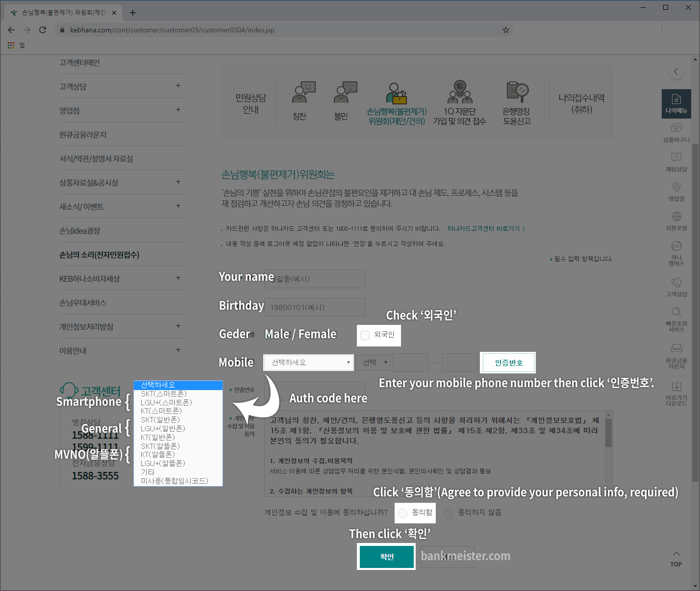Image resolution: width=700 pixels, height=591 pixels.
Task: Open 원큐금융라운지 in left menu
Action: [x=83, y=135]
